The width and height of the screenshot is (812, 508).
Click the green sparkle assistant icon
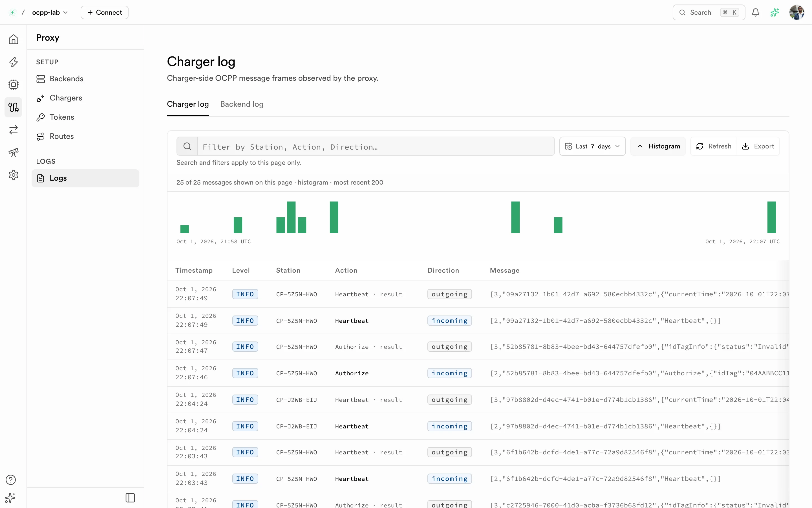tap(775, 12)
